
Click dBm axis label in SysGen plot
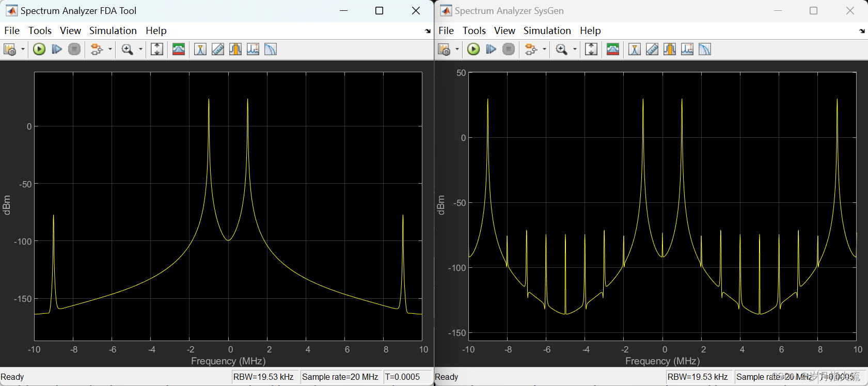[x=441, y=205]
